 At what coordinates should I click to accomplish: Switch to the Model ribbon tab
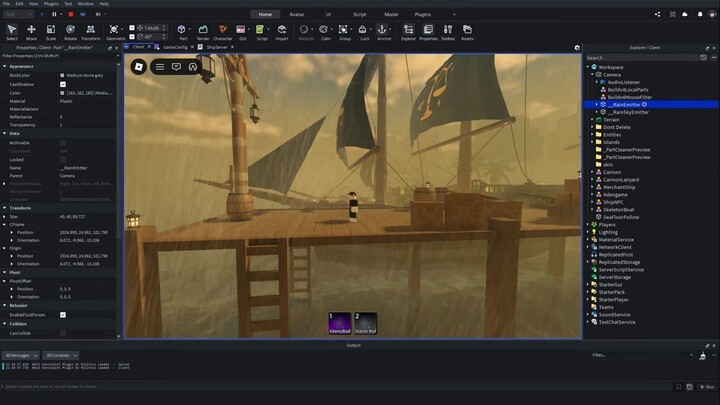click(x=391, y=14)
